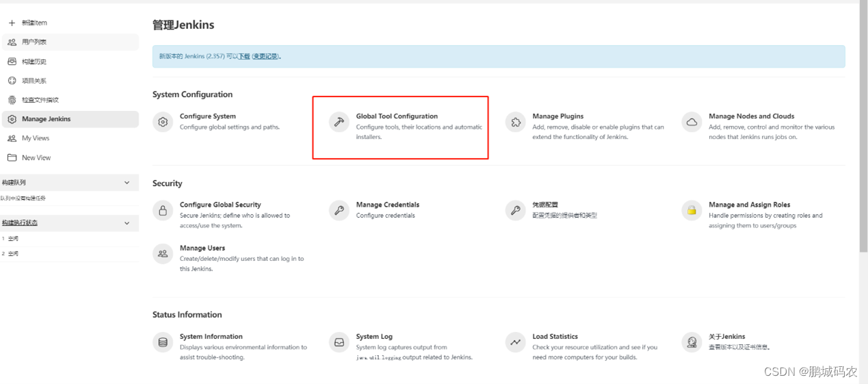Open the 构建执行状态 header link

[20, 223]
